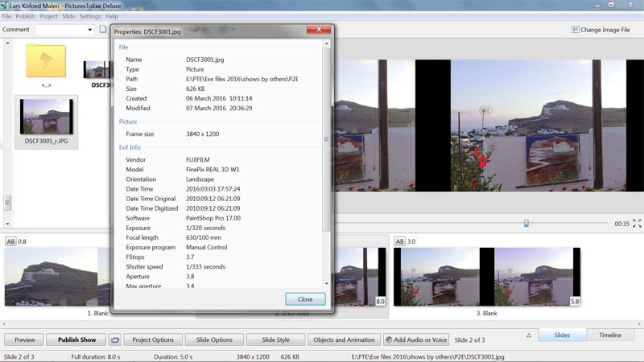644x362 pixels.
Task: Click Change Image File
Action: (x=601, y=30)
